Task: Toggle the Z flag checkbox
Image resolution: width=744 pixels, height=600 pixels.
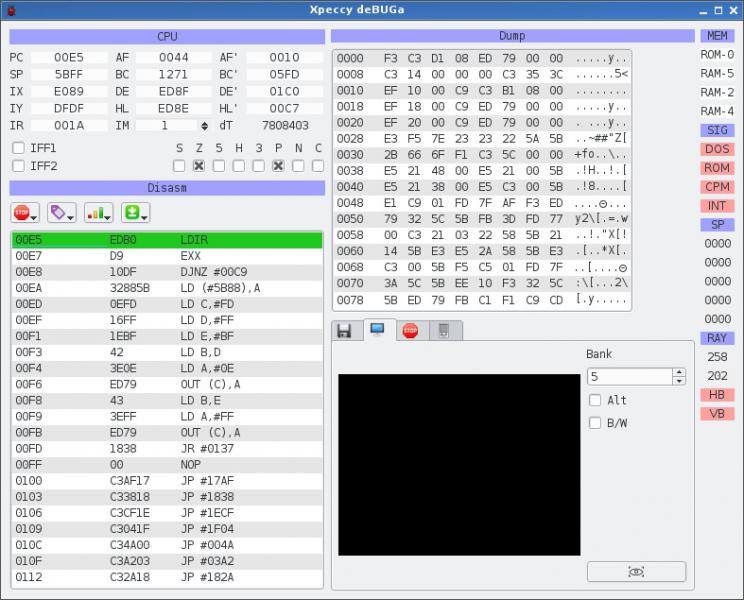Action: [x=199, y=166]
